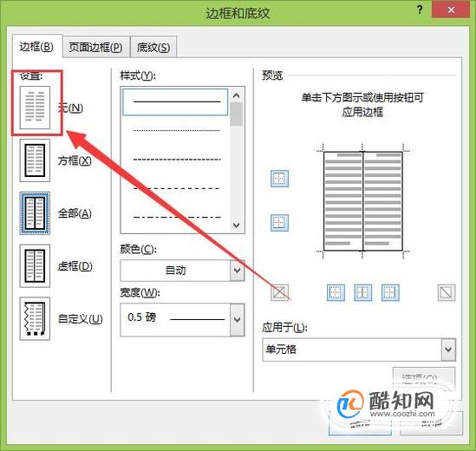Click the diagonal-down border button at far right

coord(447,293)
